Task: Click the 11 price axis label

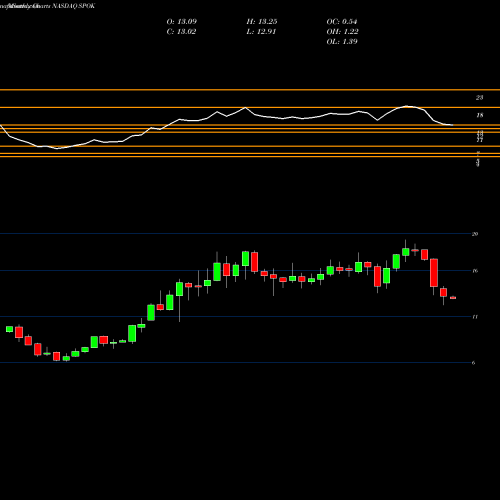Action: (475, 317)
